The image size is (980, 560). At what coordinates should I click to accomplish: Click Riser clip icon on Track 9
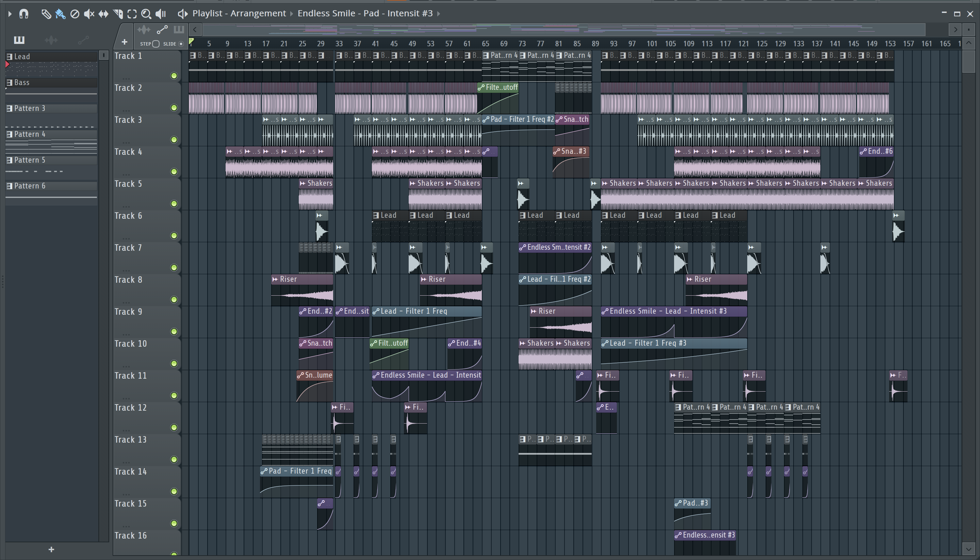[x=533, y=311]
